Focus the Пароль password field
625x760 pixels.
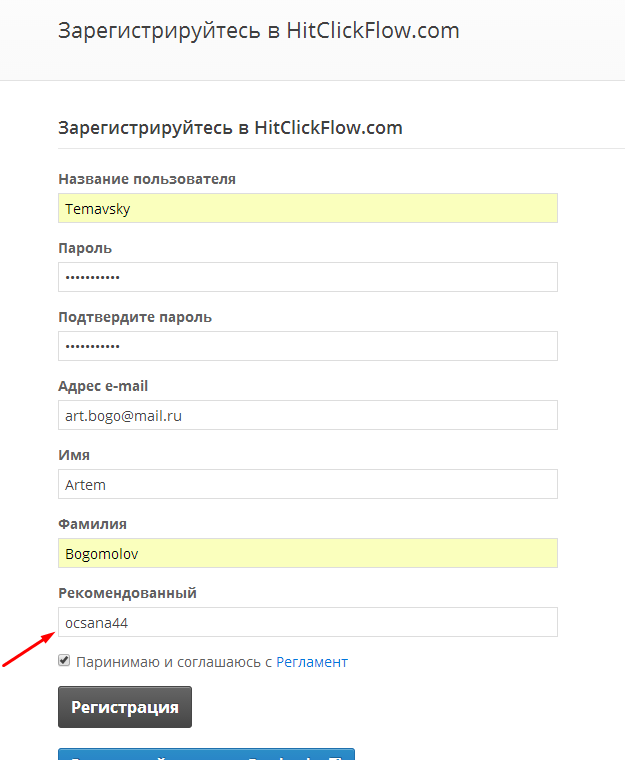point(308,277)
